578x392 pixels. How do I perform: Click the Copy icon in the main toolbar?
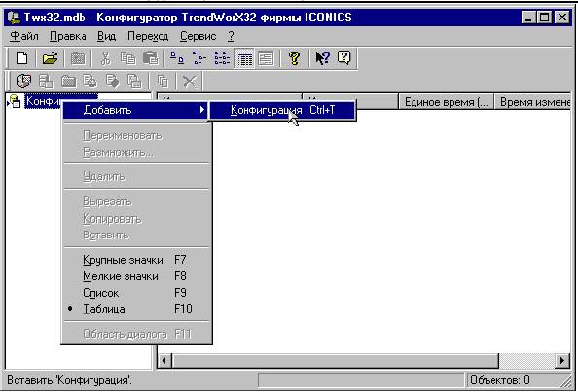tap(127, 58)
